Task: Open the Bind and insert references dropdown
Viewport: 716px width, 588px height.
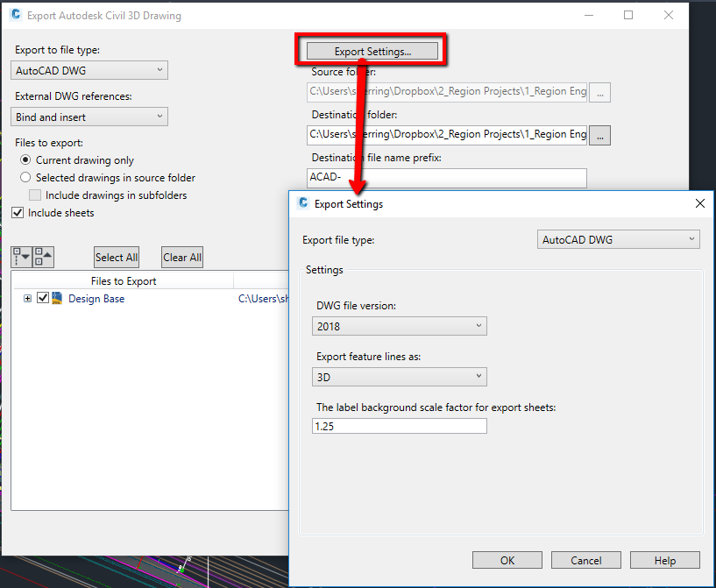Action: [88, 117]
